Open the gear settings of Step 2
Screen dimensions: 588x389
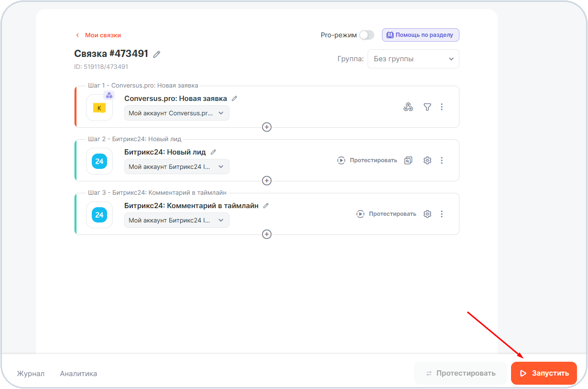[427, 160]
